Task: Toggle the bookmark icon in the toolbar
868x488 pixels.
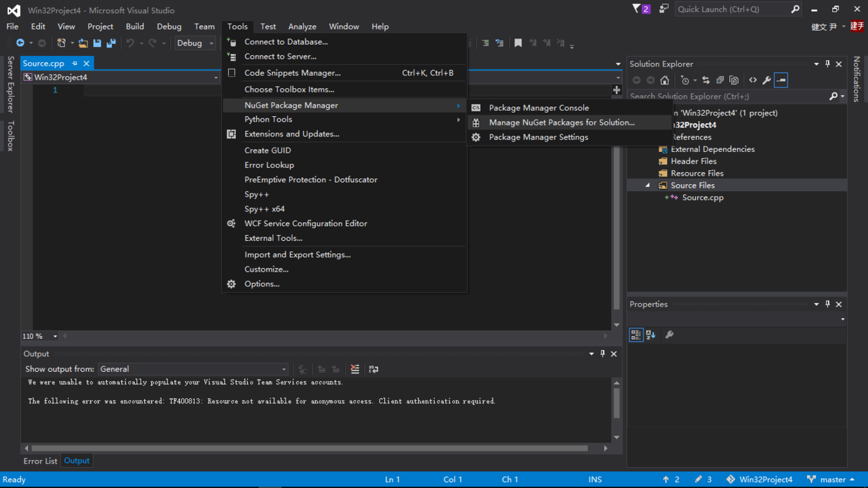Action: (518, 43)
